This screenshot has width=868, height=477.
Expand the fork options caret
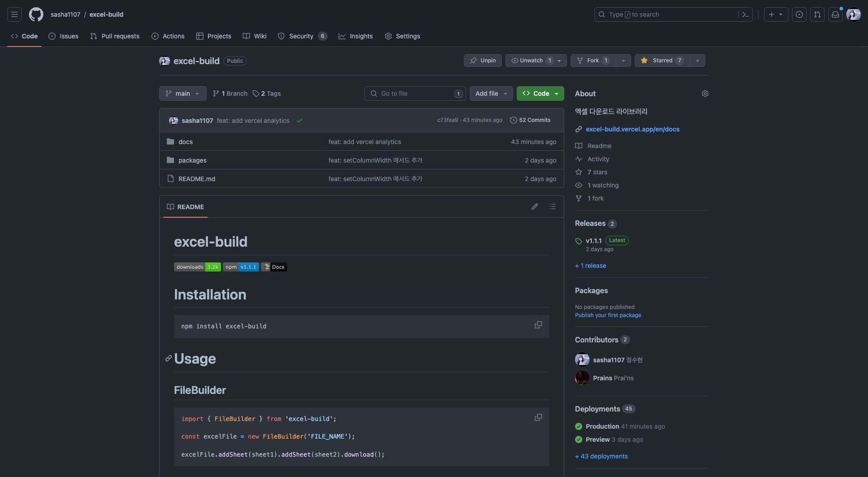pos(623,61)
